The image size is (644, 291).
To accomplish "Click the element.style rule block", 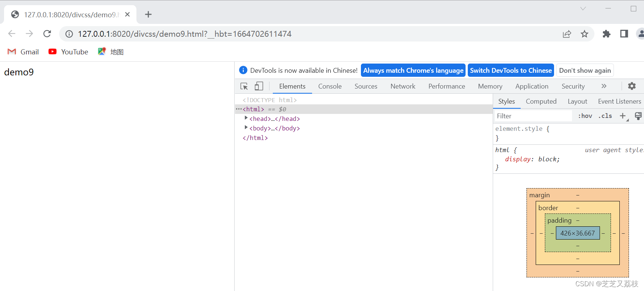I will tap(568, 133).
